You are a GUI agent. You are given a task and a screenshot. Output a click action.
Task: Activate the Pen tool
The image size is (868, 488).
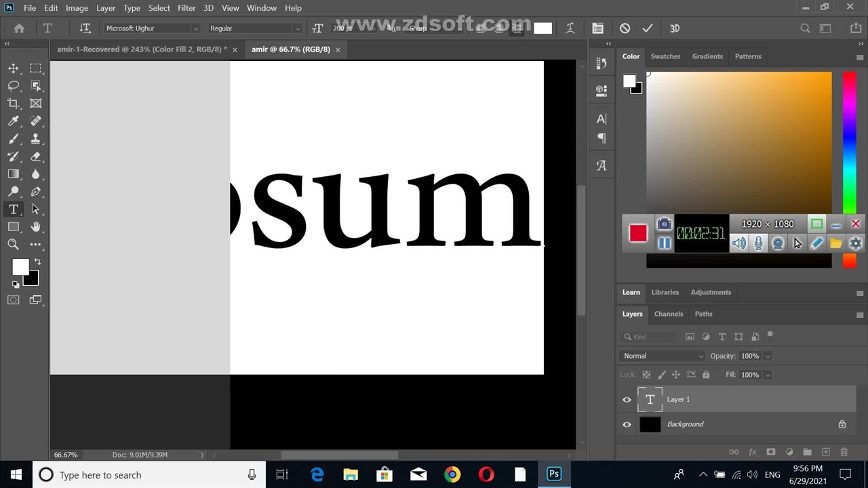36,192
